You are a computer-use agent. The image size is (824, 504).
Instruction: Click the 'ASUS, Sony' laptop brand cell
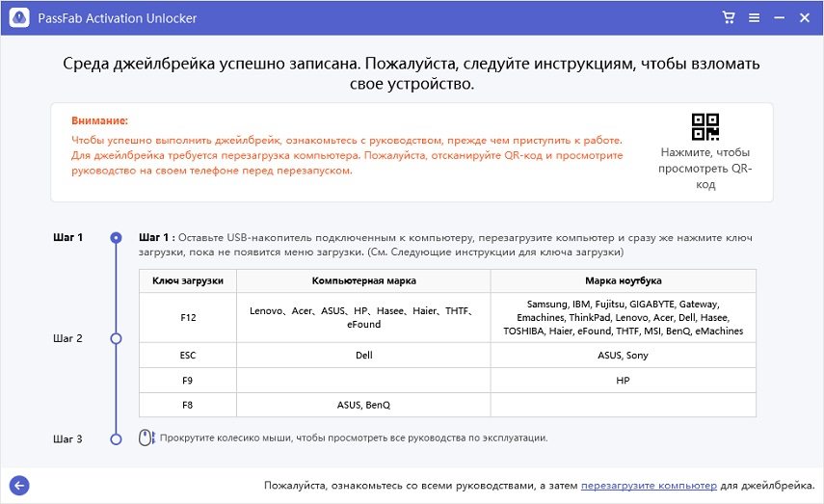(x=624, y=356)
